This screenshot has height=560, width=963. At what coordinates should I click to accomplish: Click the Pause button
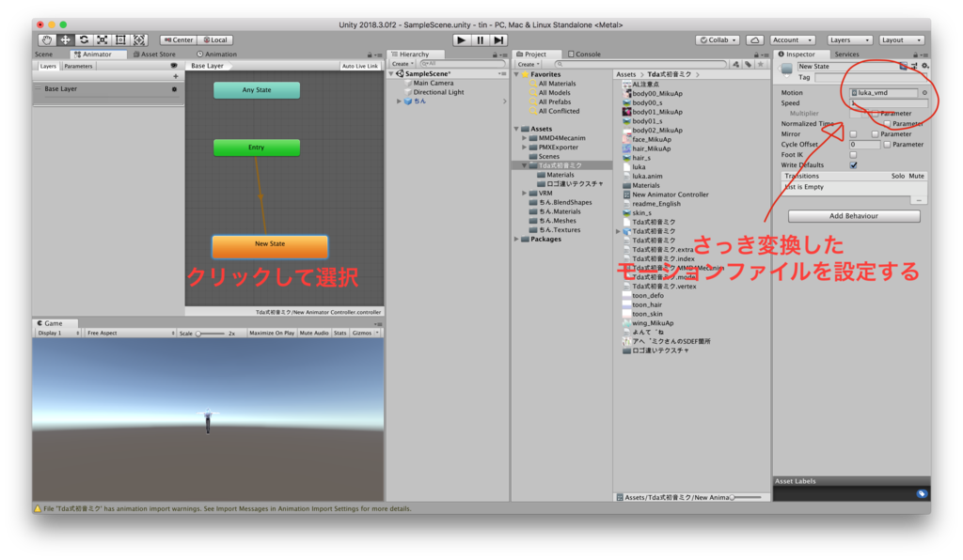pos(481,39)
